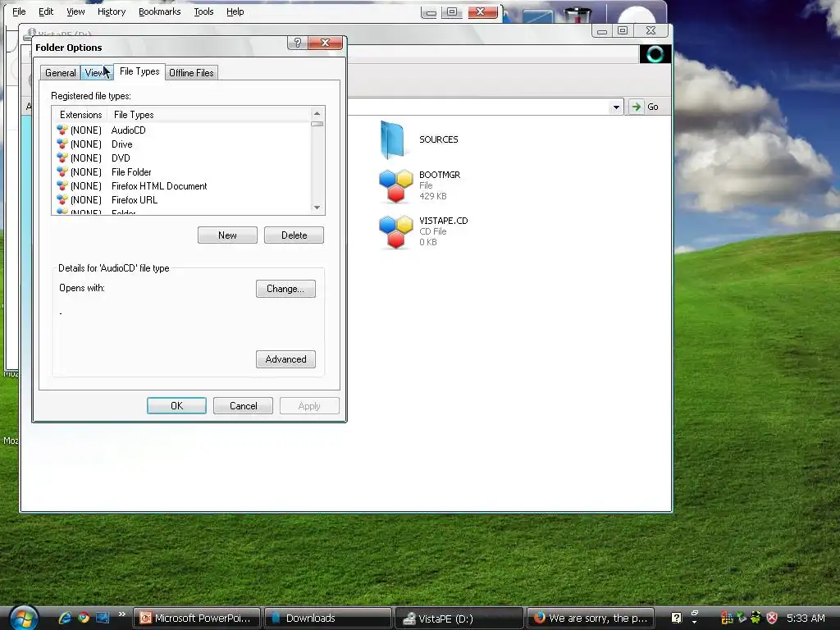This screenshot has width=840, height=630.
Task: Select the File Types tab
Action: 139,71
